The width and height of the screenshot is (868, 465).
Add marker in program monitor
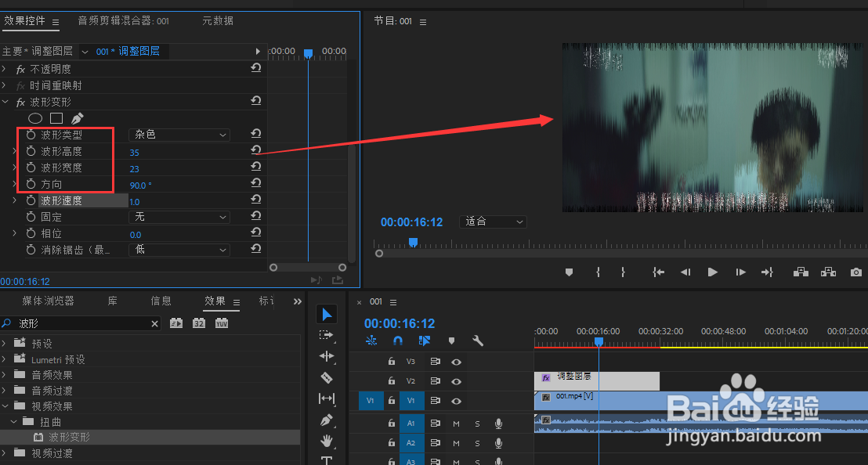[x=569, y=272]
